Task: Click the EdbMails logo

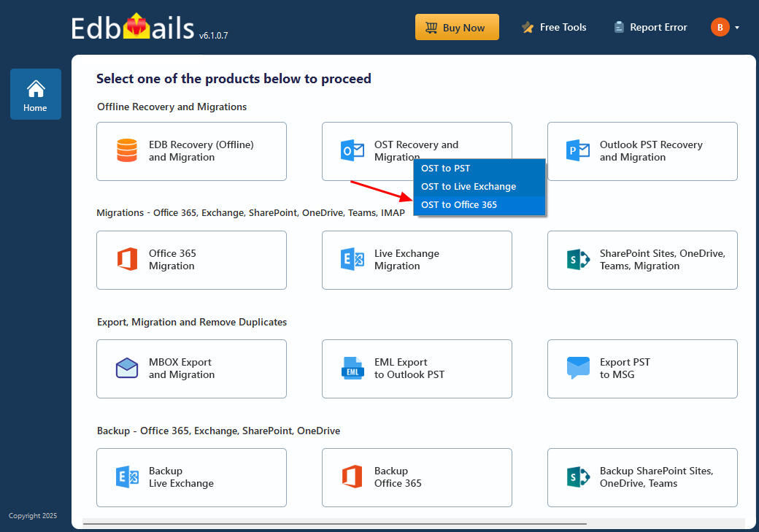Action: click(133, 27)
